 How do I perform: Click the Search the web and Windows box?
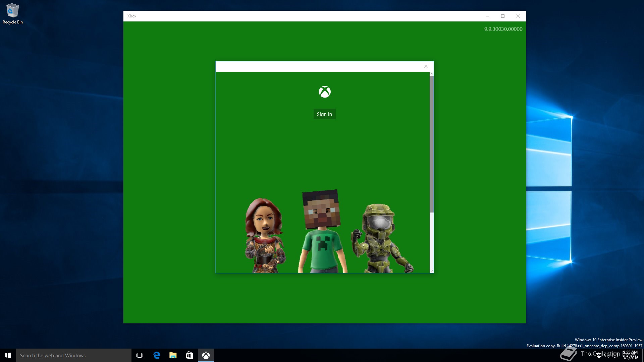click(x=74, y=355)
